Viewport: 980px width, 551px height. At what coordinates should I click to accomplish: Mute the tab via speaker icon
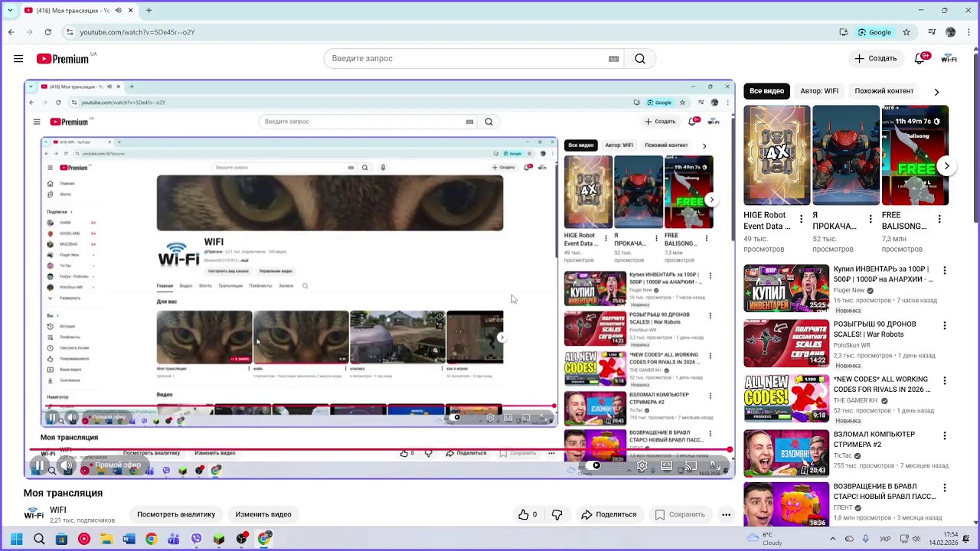click(117, 11)
